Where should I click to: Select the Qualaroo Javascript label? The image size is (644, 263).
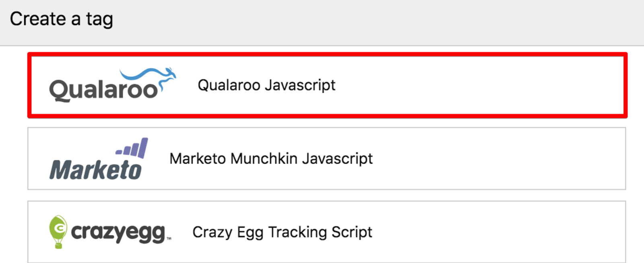[266, 85]
